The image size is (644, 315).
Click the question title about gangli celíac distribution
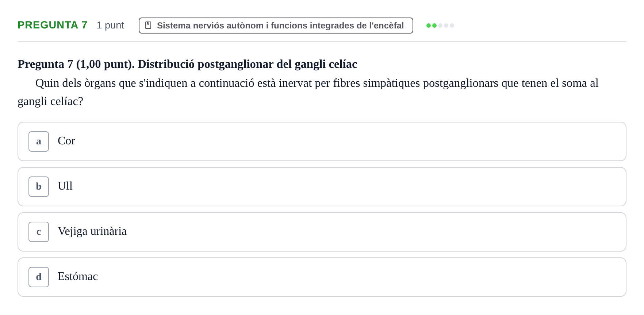coord(187,64)
